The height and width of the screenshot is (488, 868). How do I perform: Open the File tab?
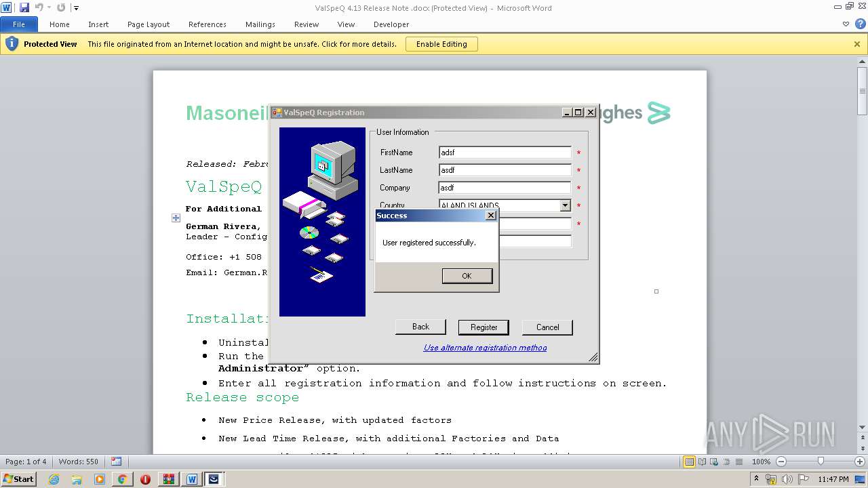(19, 24)
